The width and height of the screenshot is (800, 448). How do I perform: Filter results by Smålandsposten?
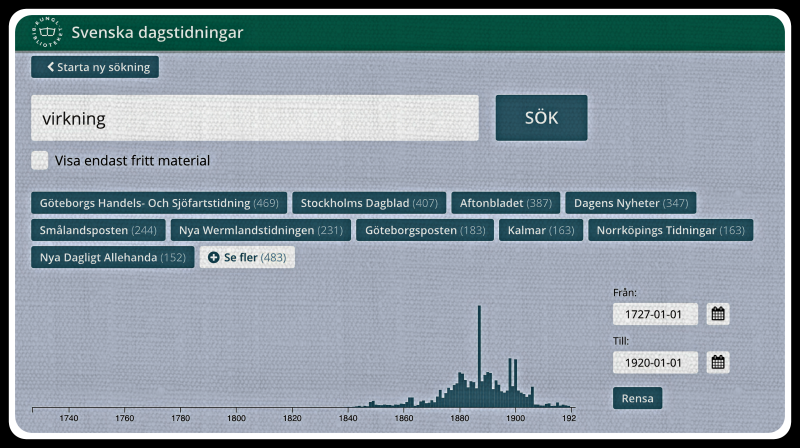[98, 230]
